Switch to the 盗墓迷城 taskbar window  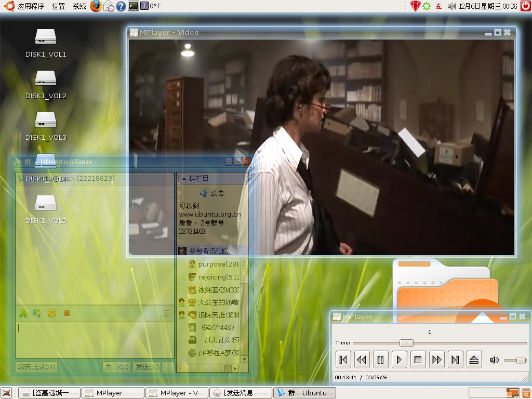click(x=49, y=393)
